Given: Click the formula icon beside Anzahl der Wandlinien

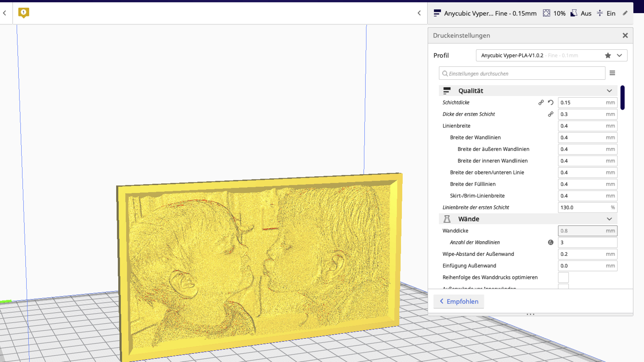Looking at the screenshot, I should tap(551, 242).
